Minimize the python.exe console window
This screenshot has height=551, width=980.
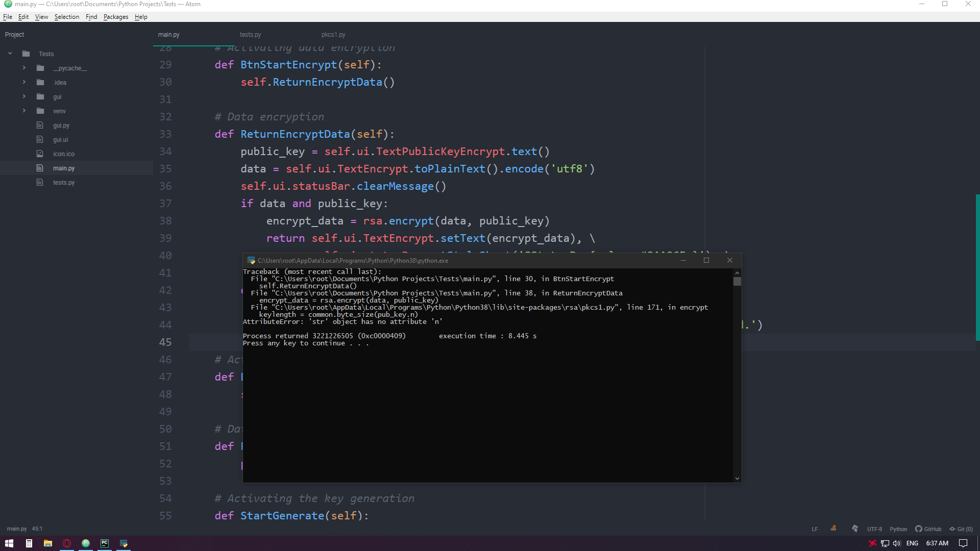click(x=683, y=260)
